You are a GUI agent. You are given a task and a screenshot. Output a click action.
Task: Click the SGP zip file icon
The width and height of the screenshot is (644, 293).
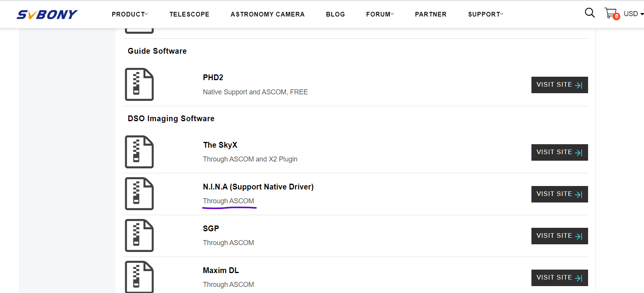[x=139, y=235]
